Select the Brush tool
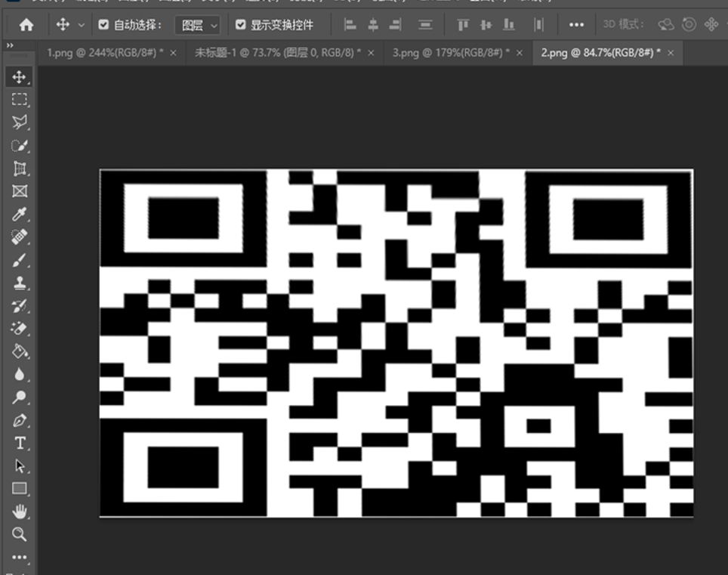The image size is (728, 575). 19,260
